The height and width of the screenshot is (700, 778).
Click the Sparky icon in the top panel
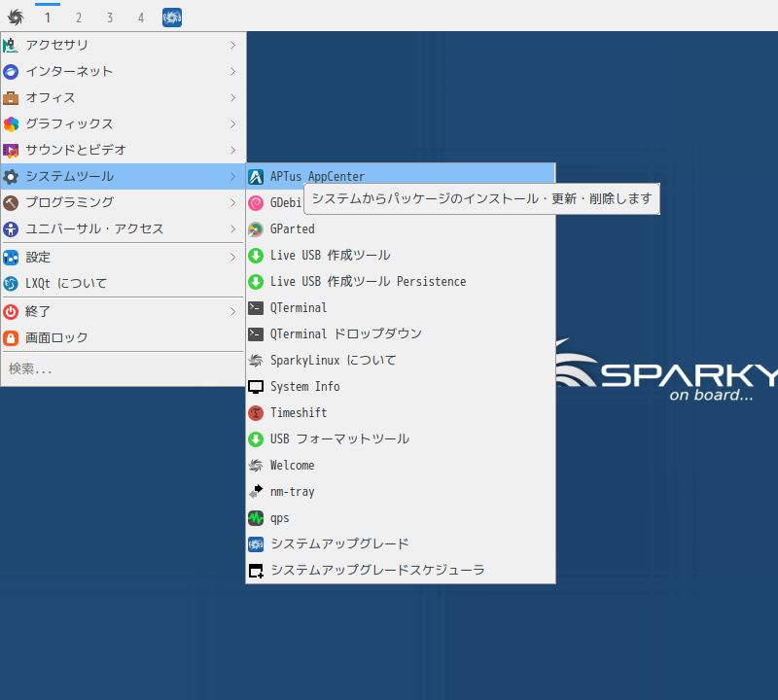171,17
